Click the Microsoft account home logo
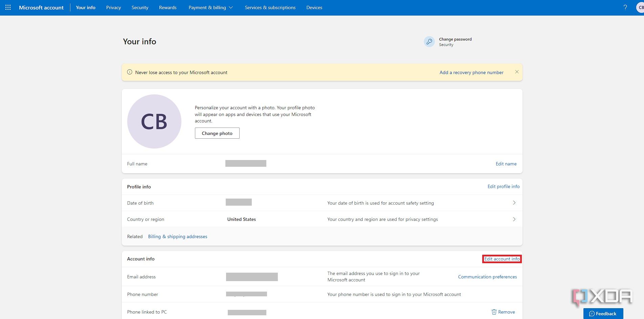 pyautogui.click(x=41, y=7)
